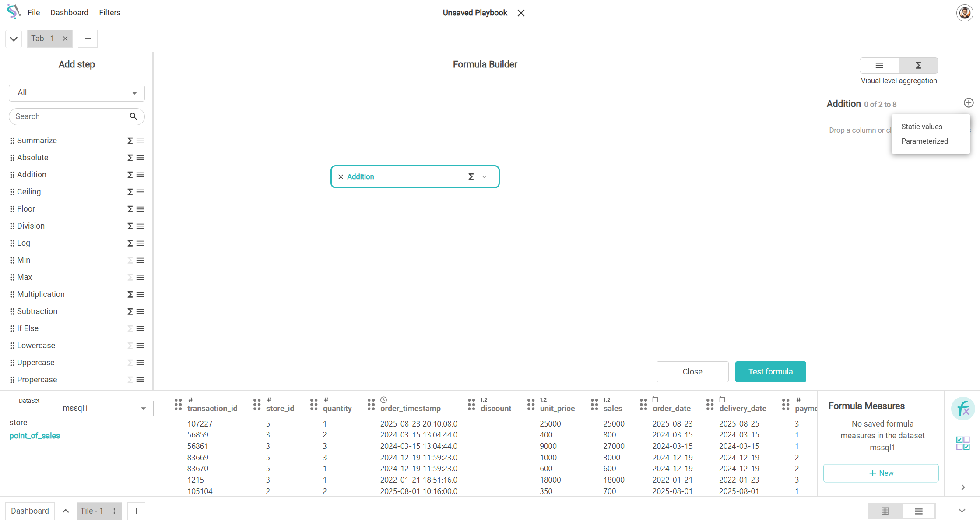Switch to visual level aggregation sigma

[x=918, y=65]
